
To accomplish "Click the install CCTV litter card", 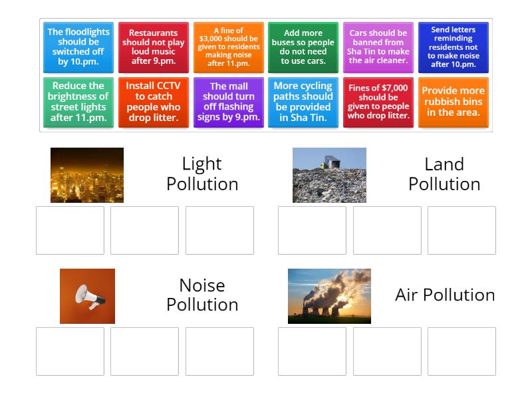I will point(152,102).
